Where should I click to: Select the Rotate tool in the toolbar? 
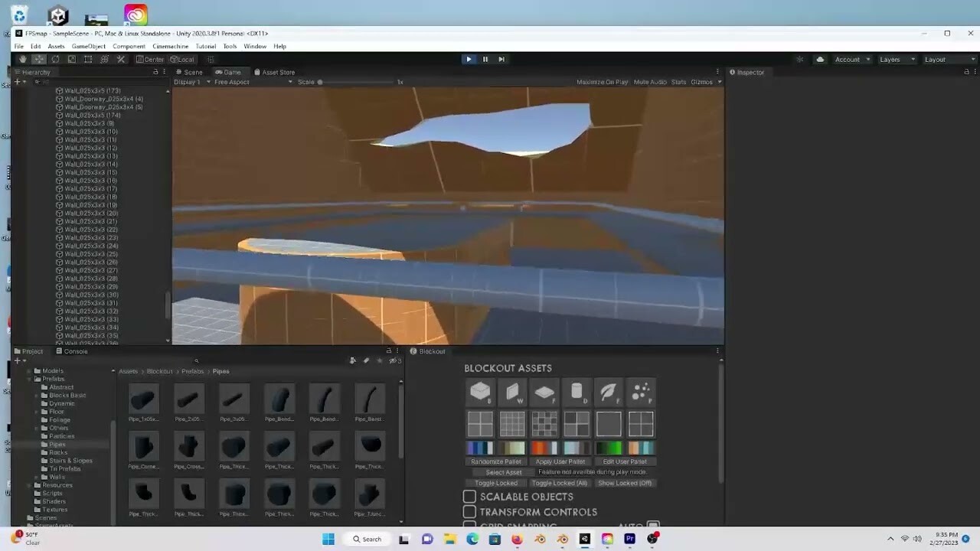[x=57, y=59]
